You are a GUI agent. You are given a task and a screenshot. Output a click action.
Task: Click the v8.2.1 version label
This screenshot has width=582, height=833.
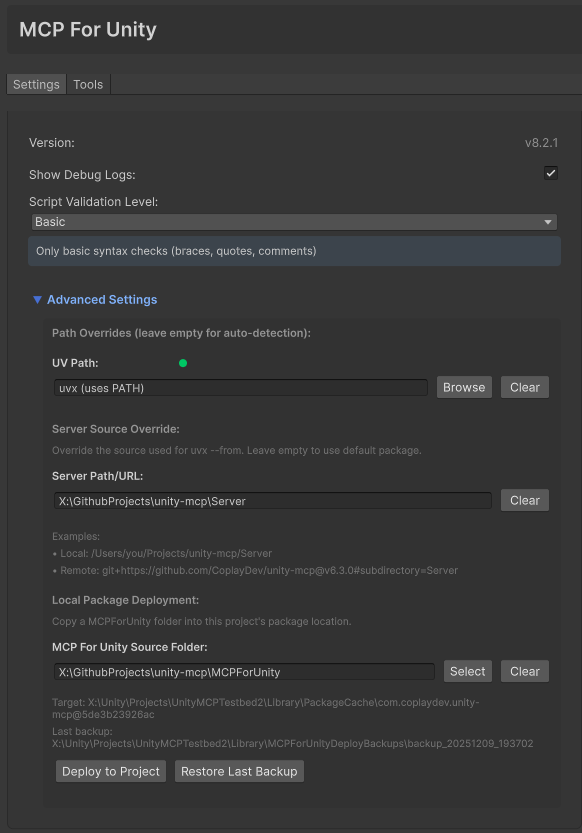[541, 143]
